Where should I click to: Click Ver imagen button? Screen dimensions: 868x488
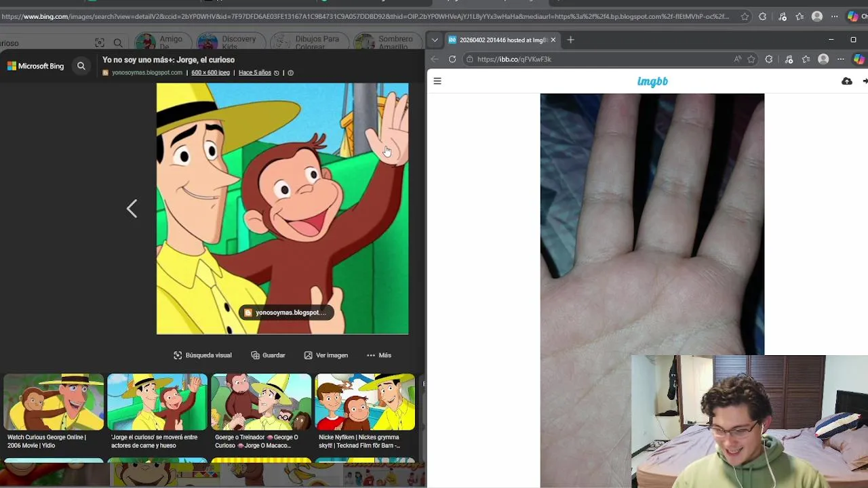(x=326, y=355)
